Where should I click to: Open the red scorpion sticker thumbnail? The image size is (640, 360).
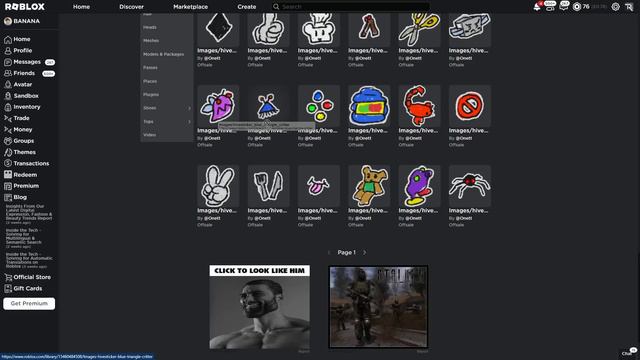pos(419,106)
